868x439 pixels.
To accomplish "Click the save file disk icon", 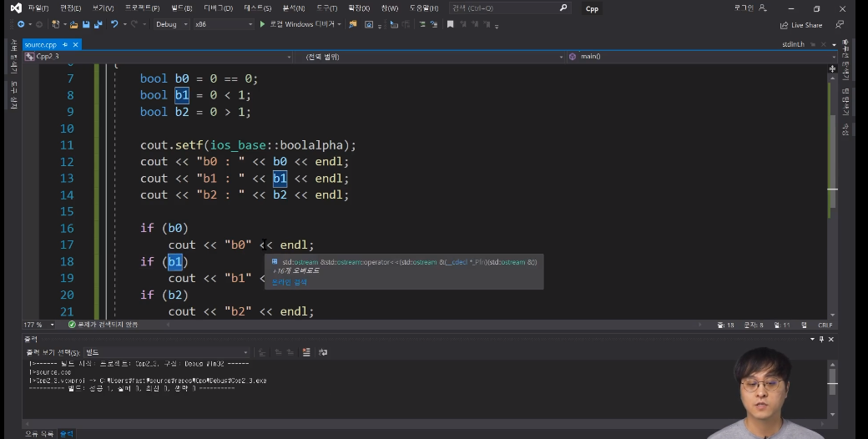I will click(x=86, y=24).
